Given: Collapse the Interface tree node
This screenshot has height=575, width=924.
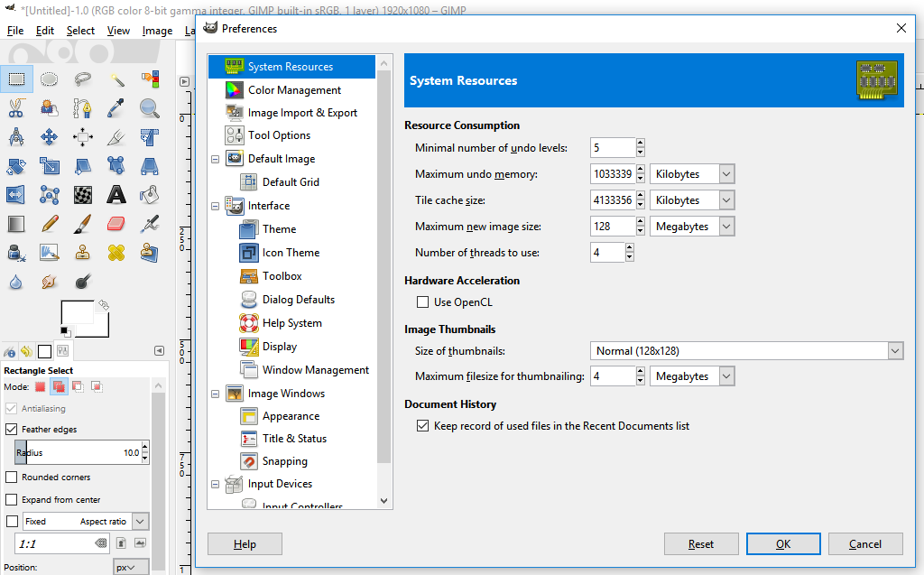Looking at the screenshot, I should tap(215, 207).
